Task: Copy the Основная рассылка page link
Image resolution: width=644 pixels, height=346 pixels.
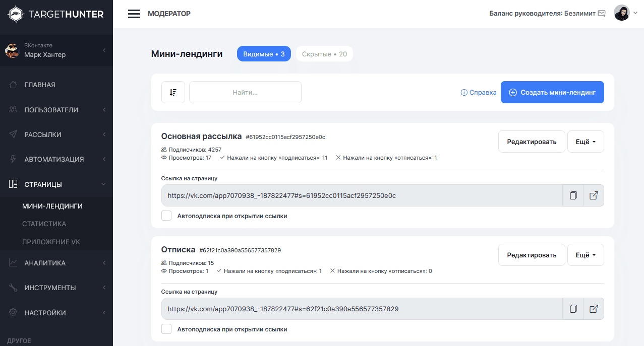Action: coord(573,195)
